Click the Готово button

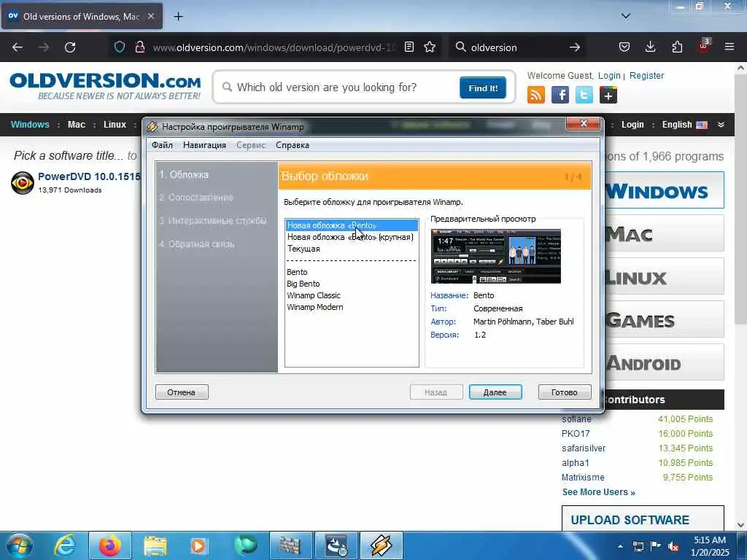pos(565,392)
